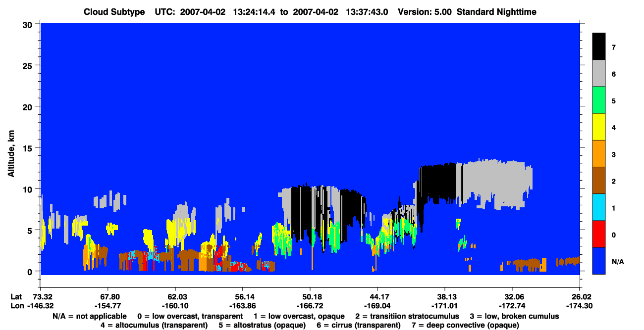
Task: Click the 'Altitude, km' axis label
Action: point(11,154)
